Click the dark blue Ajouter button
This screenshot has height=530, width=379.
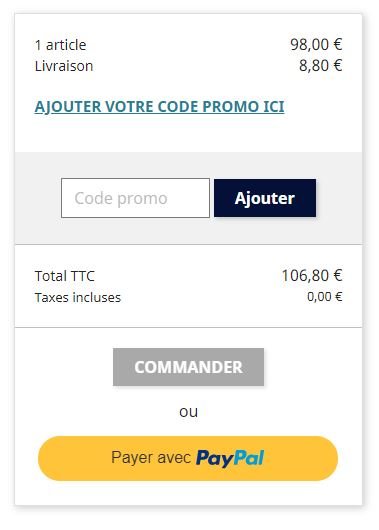coord(265,198)
